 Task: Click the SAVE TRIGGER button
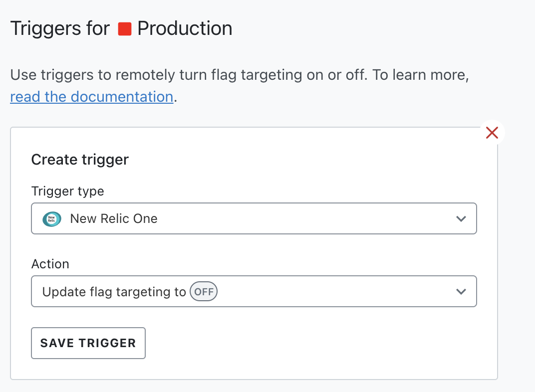(88, 343)
